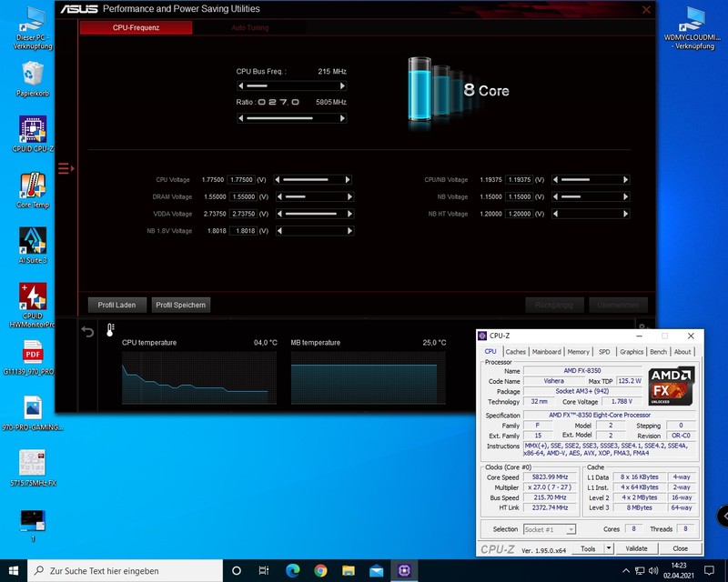Open the 970-PRO-GAMING image file
This screenshot has height=582, width=728.
33,413
